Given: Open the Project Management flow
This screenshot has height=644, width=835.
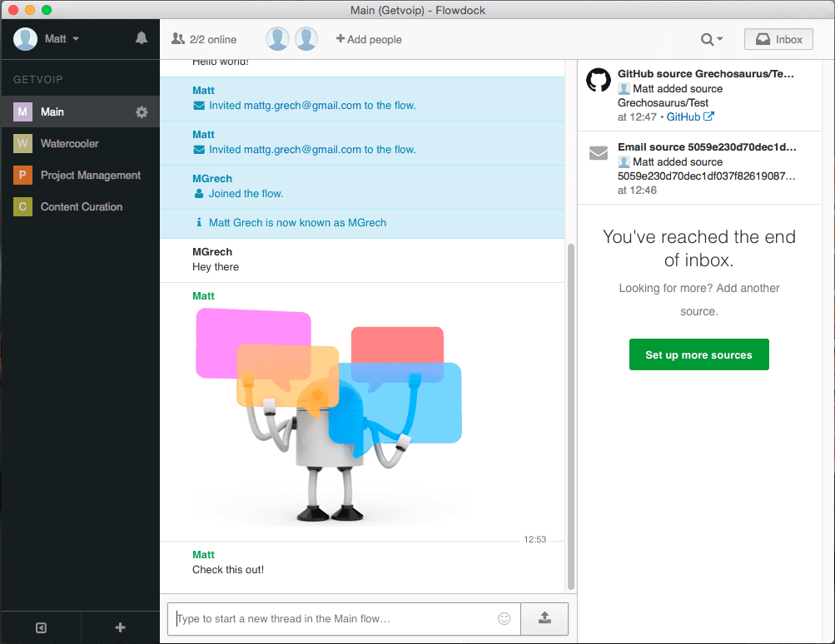Looking at the screenshot, I should [90, 176].
